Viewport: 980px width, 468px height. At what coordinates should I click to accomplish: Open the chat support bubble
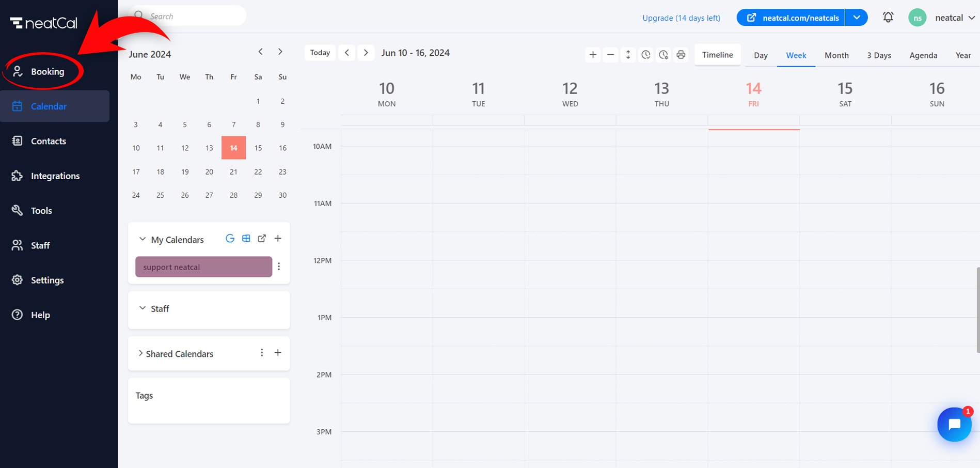point(954,425)
